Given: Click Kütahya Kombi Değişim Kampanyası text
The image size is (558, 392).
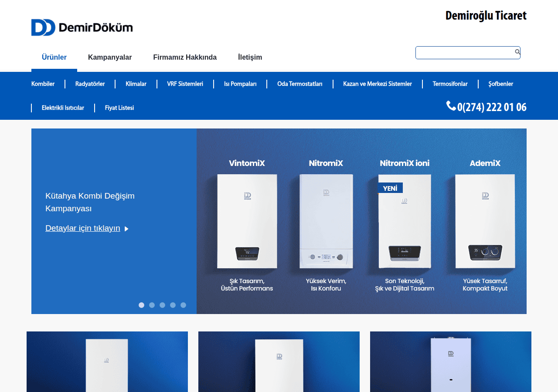Looking at the screenshot, I should [90, 202].
